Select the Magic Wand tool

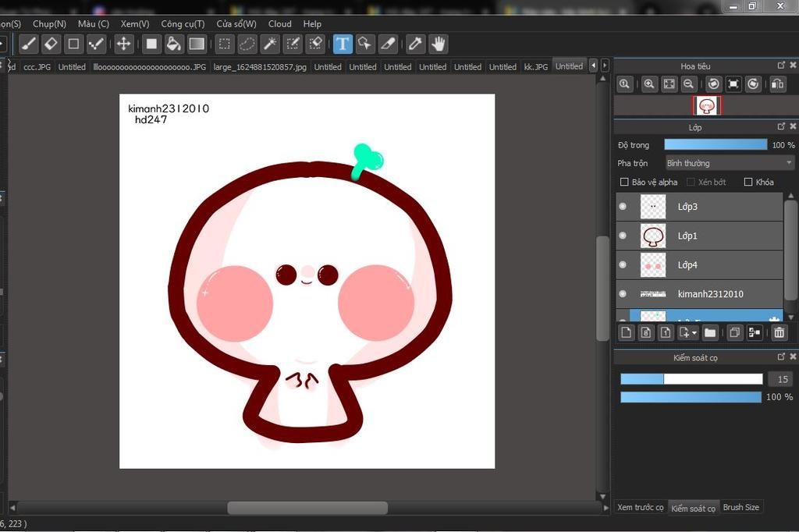pos(270,44)
